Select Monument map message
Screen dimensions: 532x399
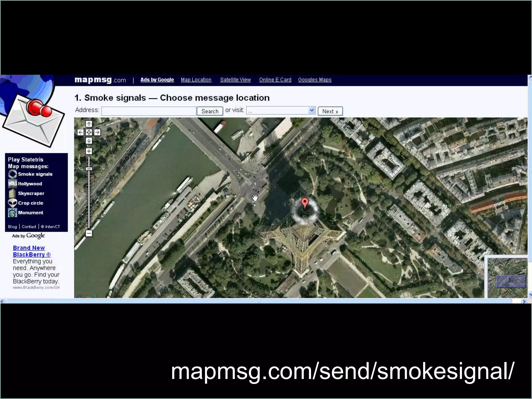pos(31,212)
